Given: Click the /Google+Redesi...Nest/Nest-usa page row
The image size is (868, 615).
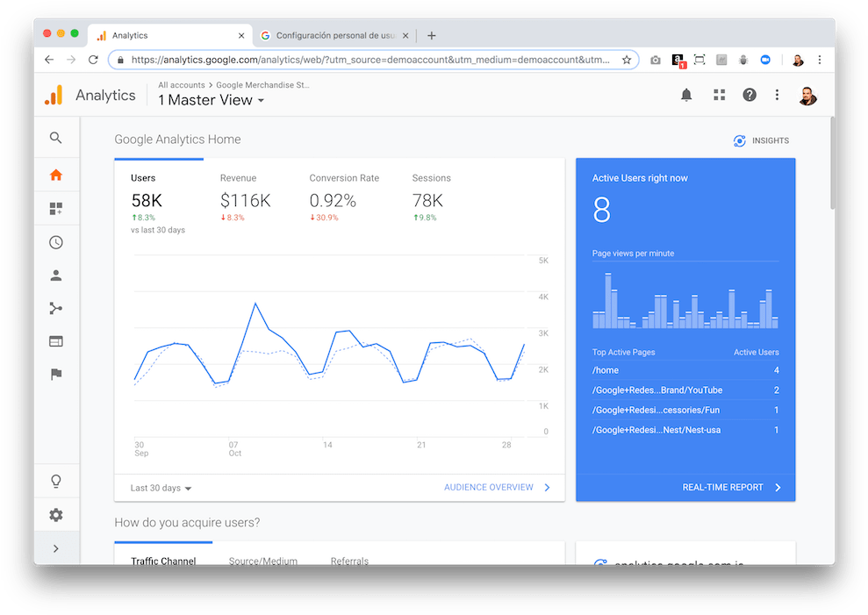Looking at the screenshot, I should [685, 430].
